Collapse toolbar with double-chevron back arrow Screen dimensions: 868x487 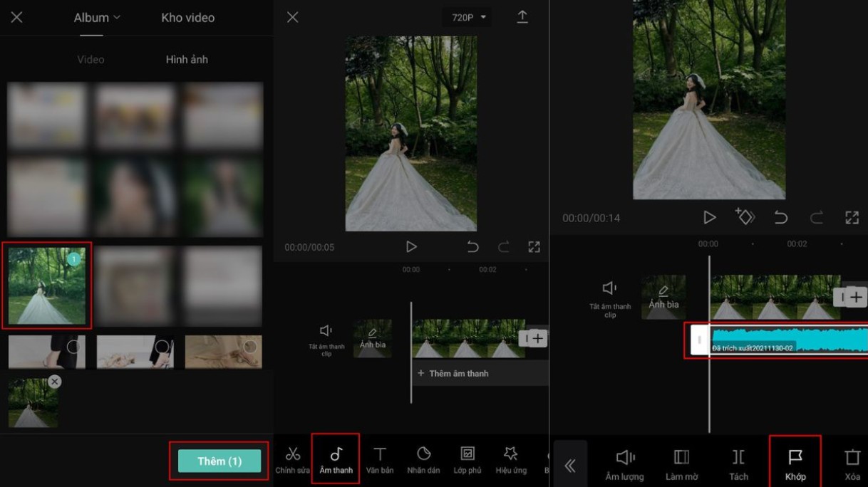coord(570,466)
